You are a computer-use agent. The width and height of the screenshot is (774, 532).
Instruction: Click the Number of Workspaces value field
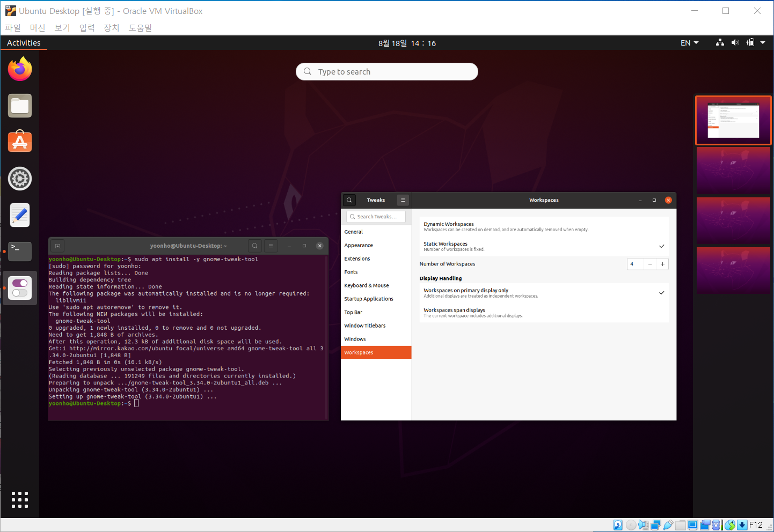coord(636,264)
